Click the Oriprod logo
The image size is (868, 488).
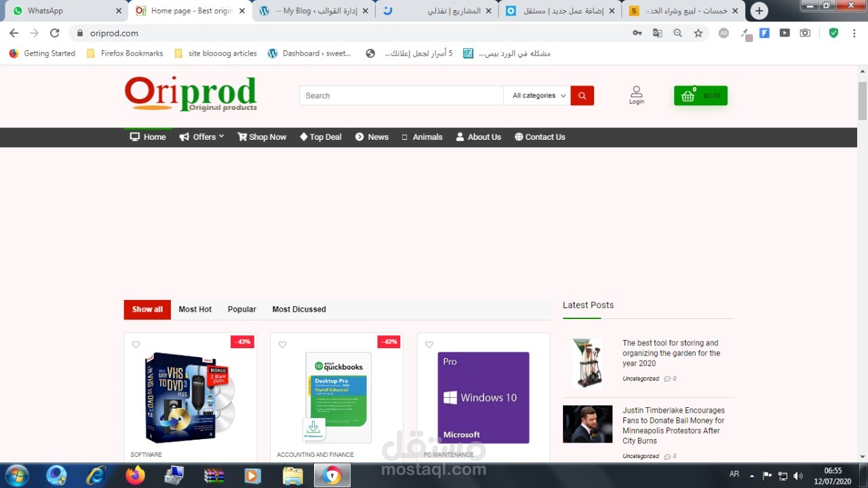pos(191,94)
